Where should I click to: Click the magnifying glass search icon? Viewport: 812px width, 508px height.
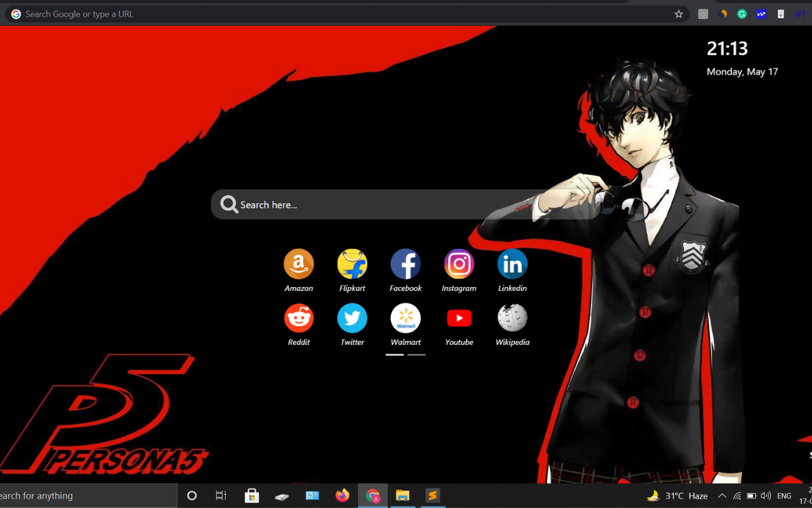[229, 204]
